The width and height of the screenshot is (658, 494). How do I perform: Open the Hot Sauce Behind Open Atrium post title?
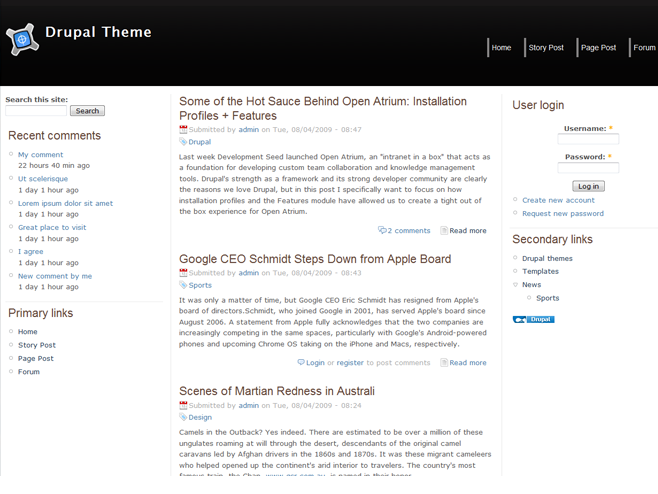tap(323, 108)
